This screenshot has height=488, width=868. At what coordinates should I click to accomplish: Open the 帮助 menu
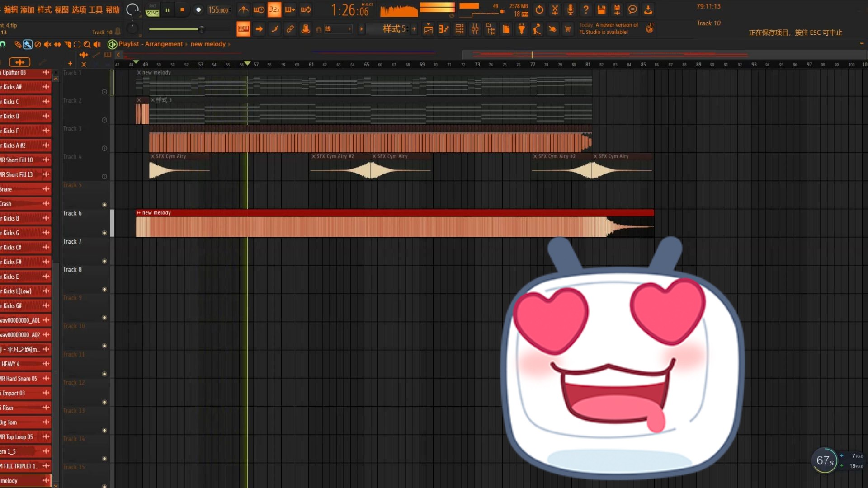pos(113,10)
